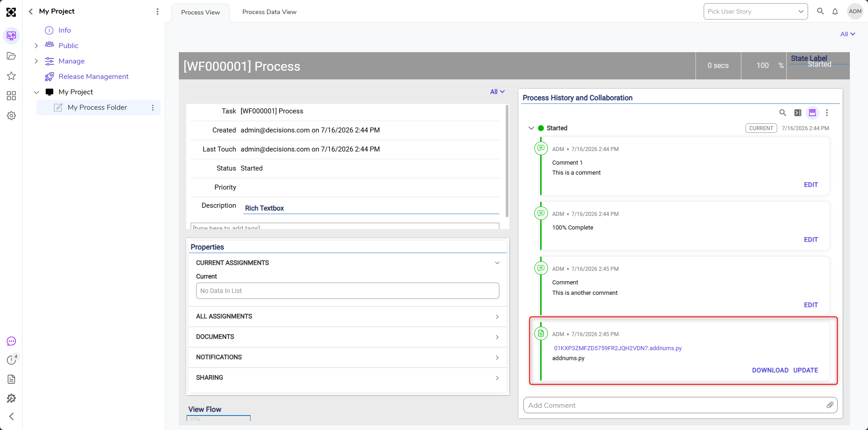The height and width of the screenshot is (430, 868).
Task: Open My Process Folder kebab menu
Action: point(153,107)
